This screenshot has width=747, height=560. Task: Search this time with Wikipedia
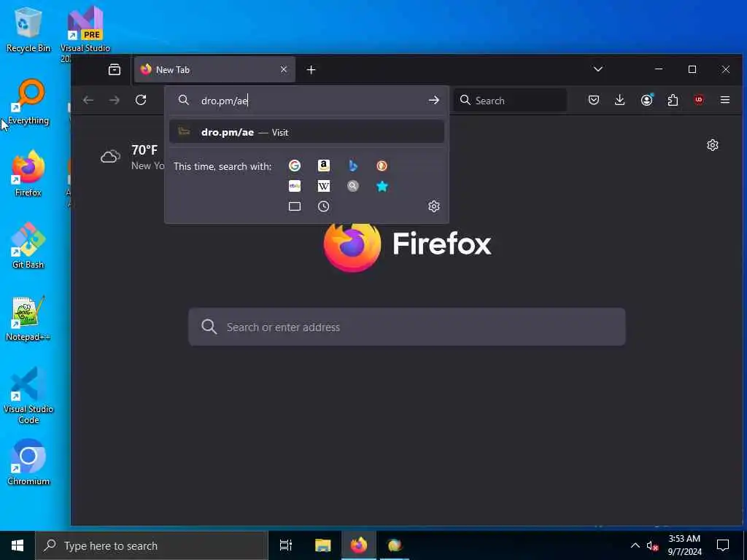tap(323, 186)
